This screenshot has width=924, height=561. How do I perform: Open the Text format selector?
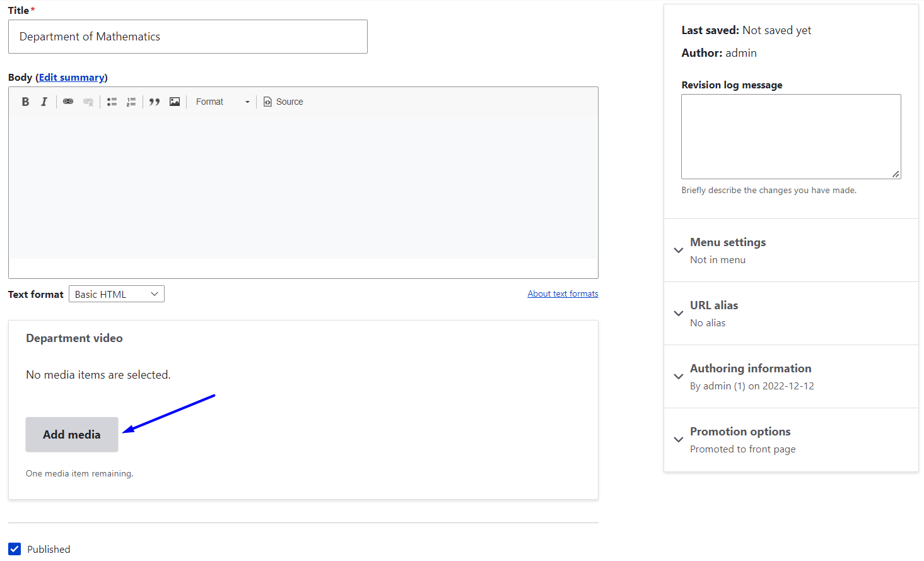116,293
